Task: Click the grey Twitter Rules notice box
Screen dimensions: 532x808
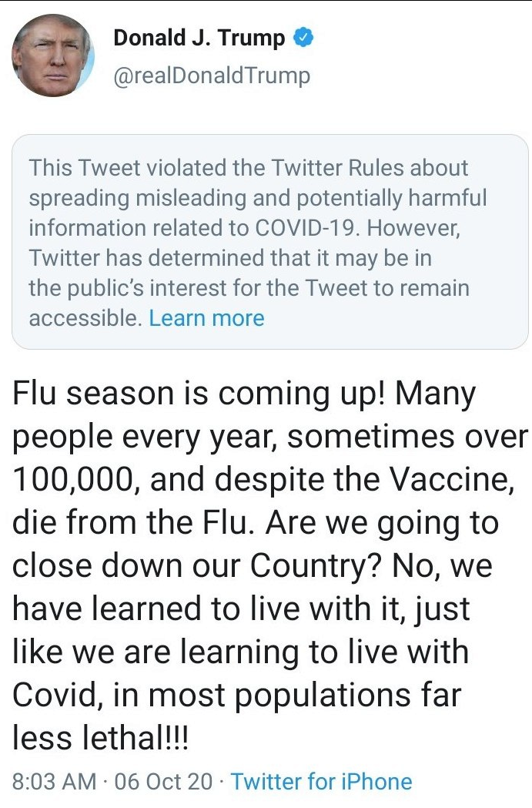Action: click(269, 242)
